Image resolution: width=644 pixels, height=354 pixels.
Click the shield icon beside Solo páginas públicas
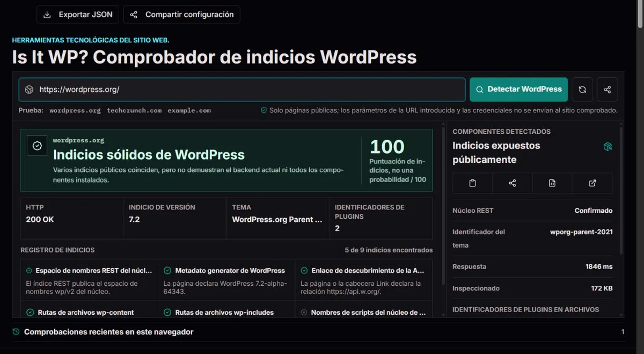(264, 110)
